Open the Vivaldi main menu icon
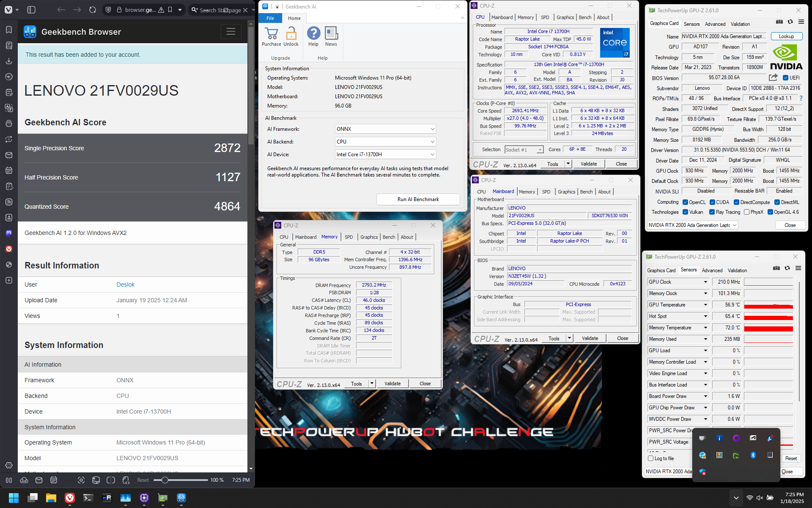812x508 pixels. [x=8, y=10]
